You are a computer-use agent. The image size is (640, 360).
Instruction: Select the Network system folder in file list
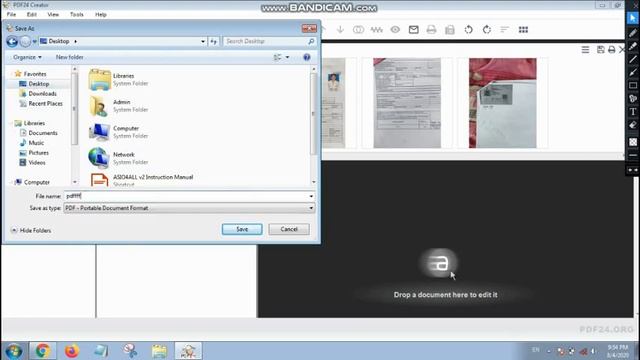118,158
